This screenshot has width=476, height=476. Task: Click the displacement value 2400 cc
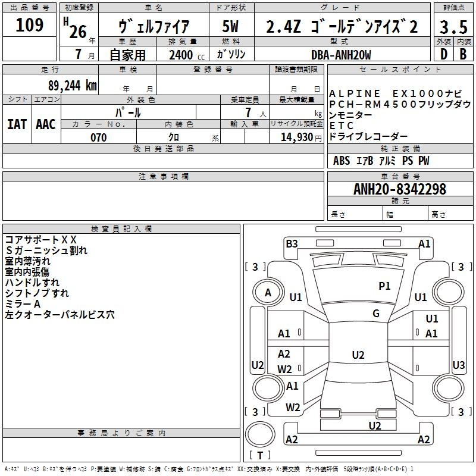point(187,55)
